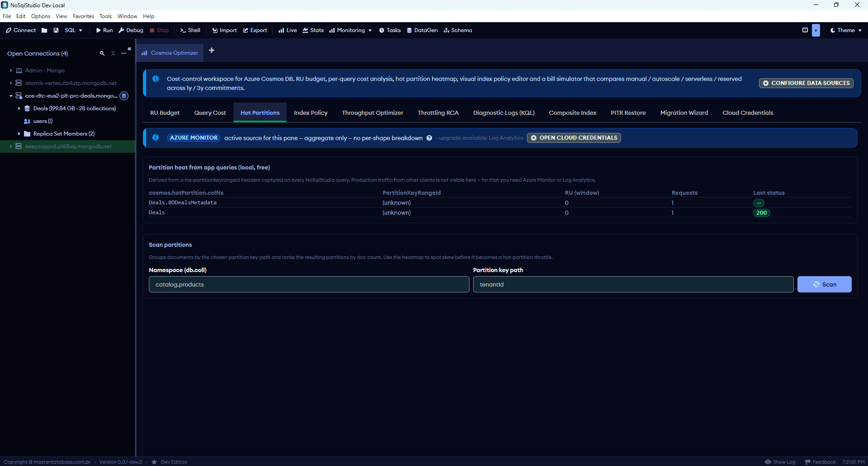The height and width of the screenshot is (466, 868).
Task: Click the Azure Monitor badge
Action: tap(194, 138)
